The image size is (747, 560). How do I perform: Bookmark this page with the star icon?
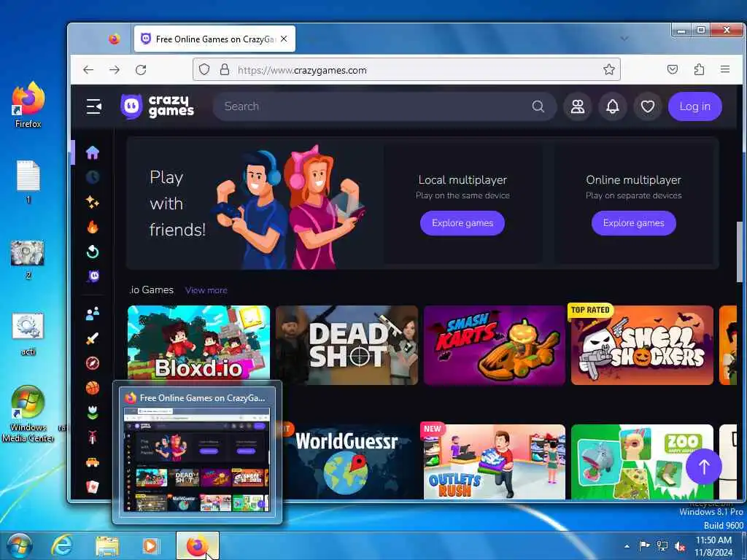609,69
